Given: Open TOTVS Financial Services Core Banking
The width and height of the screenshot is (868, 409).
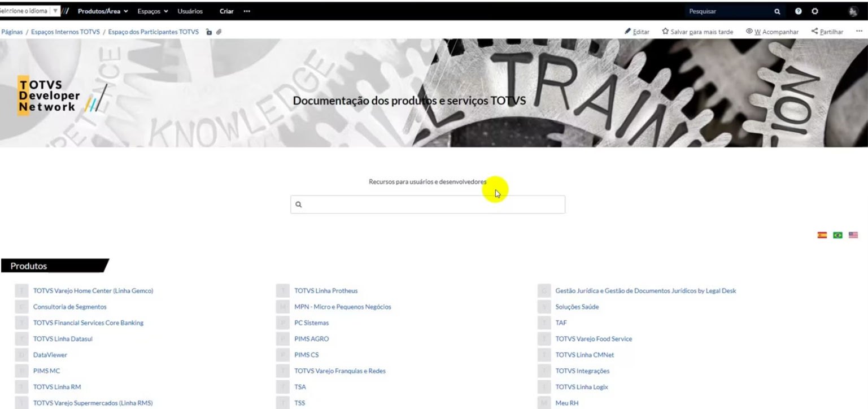Looking at the screenshot, I should 88,323.
